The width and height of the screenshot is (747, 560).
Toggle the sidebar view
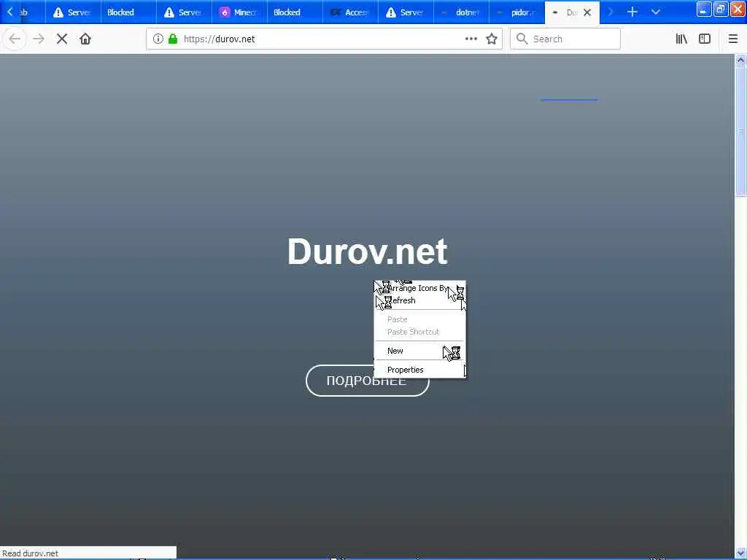click(x=705, y=39)
